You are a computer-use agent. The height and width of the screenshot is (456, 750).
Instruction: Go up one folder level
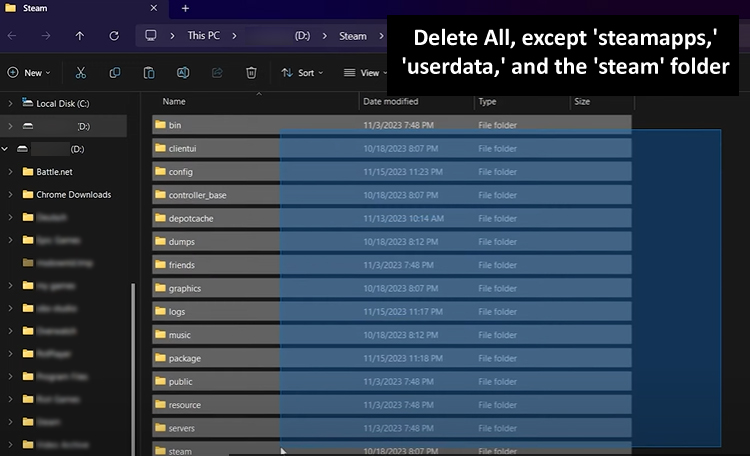pos(79,36)
